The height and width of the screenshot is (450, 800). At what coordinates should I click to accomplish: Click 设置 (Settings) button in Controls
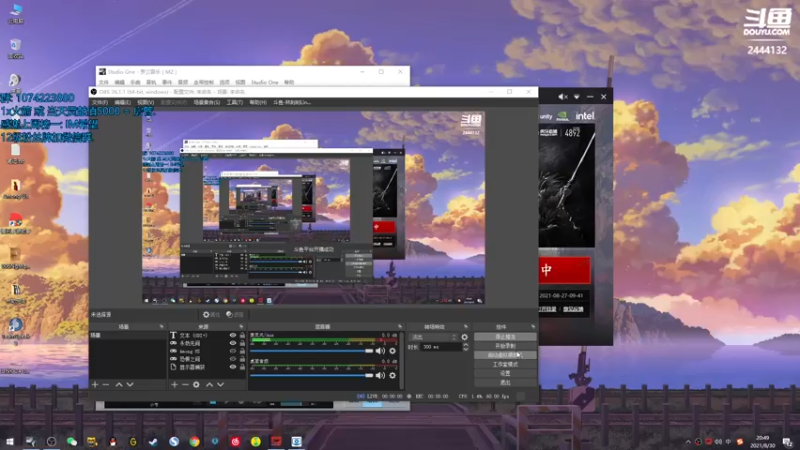(505, 373)
